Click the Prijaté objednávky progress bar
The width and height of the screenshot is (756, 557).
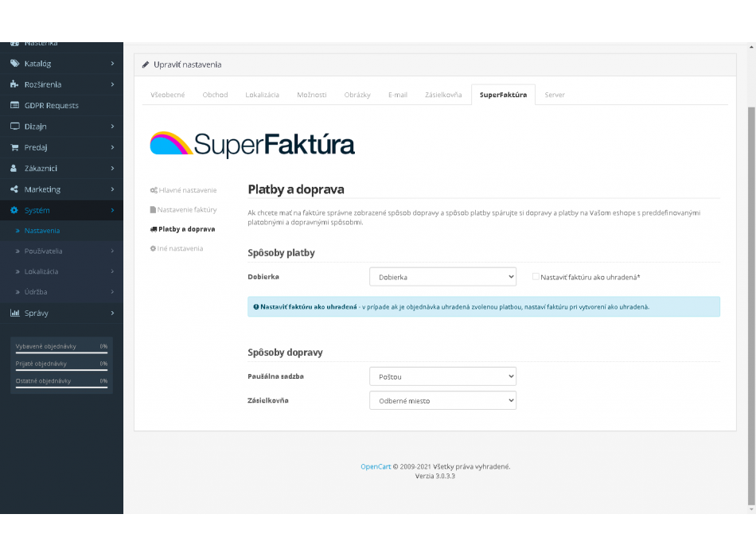click(61, 370)
